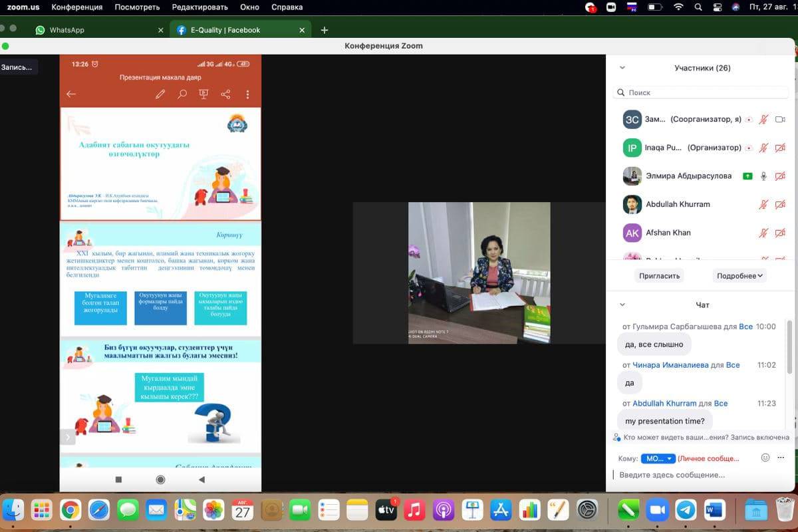Screen dimensions: 798x532
Task: Click the 'да, все слышно' chat message
Action: click(654, 344)
